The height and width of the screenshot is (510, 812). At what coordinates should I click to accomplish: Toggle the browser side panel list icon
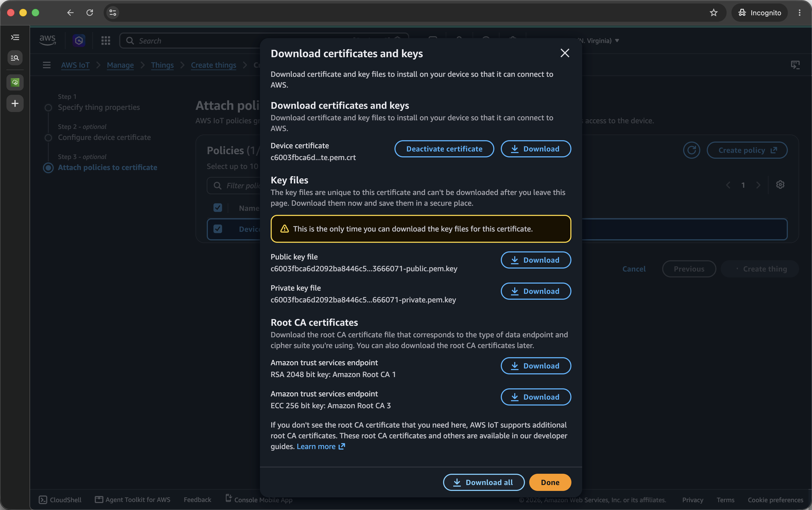tap(15, 37)
